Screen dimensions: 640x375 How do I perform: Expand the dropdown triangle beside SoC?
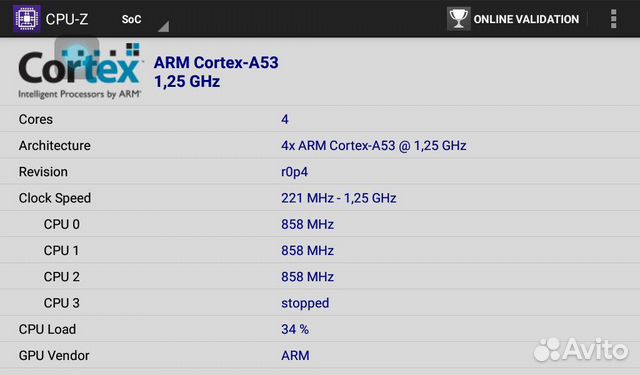pos(163,26)
